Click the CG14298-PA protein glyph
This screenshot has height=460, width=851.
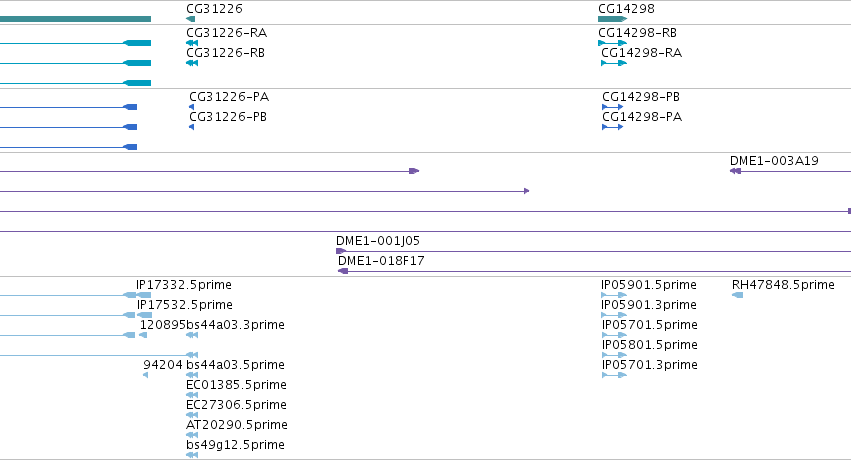(613, 127)
